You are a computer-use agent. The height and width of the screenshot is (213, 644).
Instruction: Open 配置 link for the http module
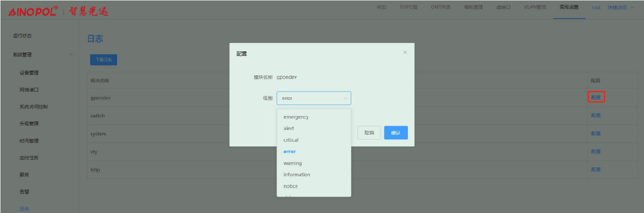tap(596, 169)
